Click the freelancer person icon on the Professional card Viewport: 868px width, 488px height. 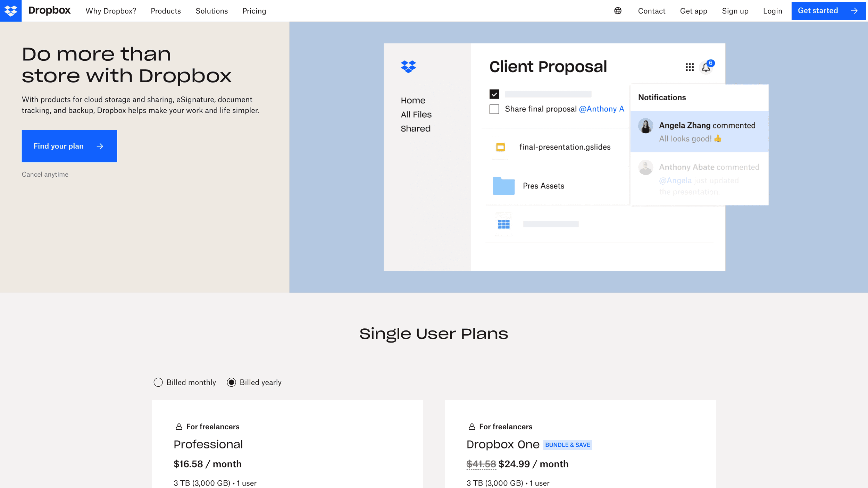(179, 426)
